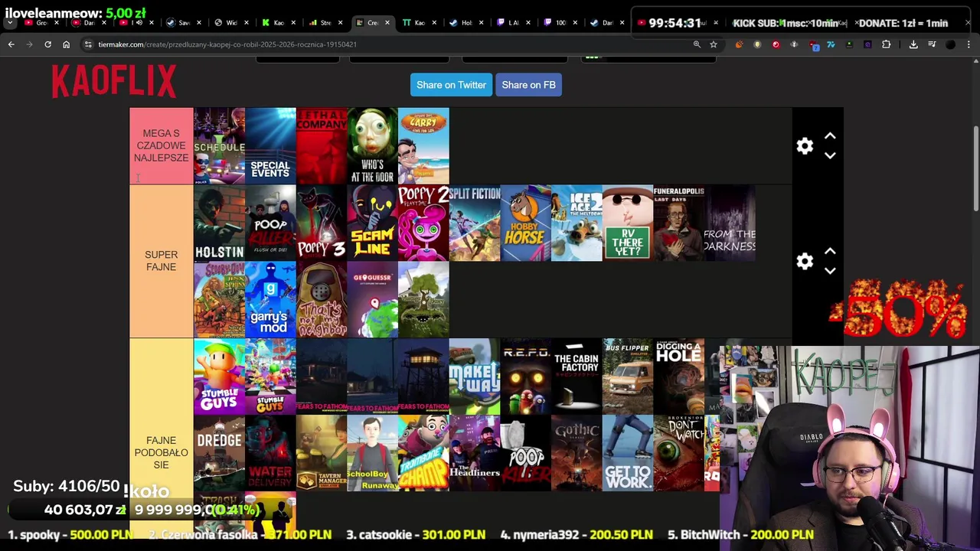Select the Who's At The Door thumbnail

(372, 146)
